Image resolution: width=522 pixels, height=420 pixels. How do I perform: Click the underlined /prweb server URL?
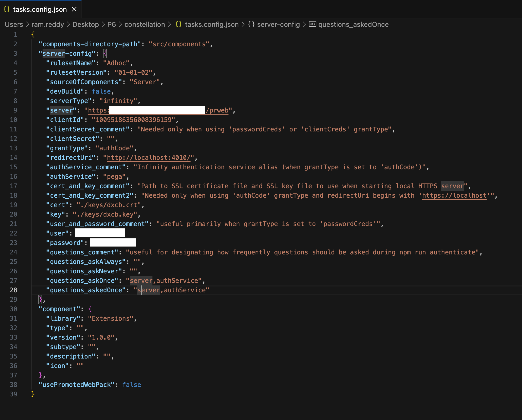[x=217, y=110]
